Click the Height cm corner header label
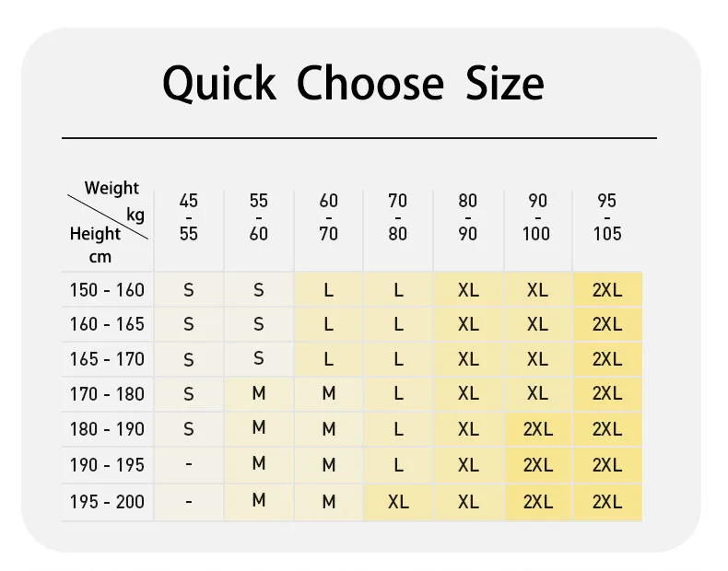The height and width of the screenshot is (571, 728). pos(95,245)
